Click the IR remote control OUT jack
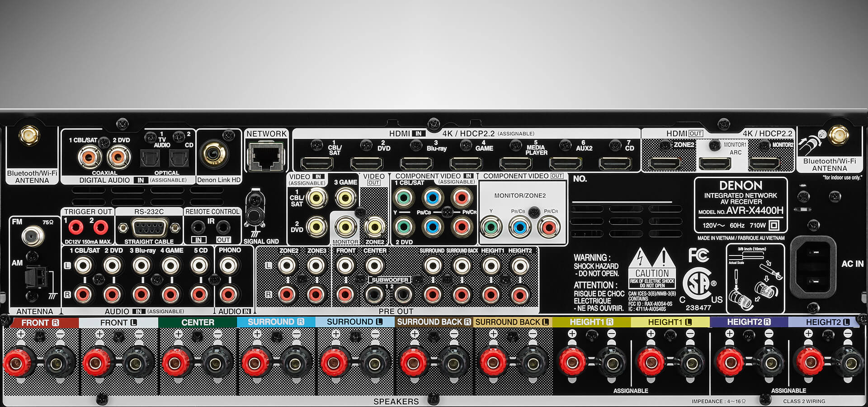868x407 pixels. point(223,227)
